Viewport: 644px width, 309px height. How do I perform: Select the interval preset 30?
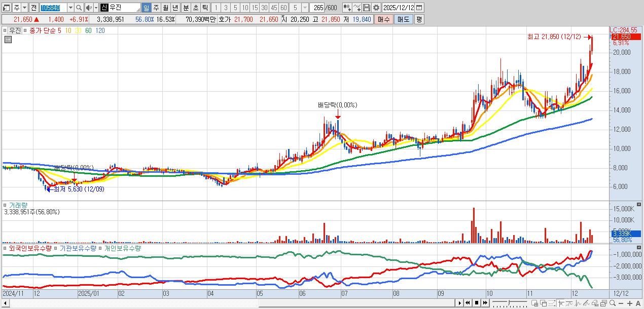(264, 8)
